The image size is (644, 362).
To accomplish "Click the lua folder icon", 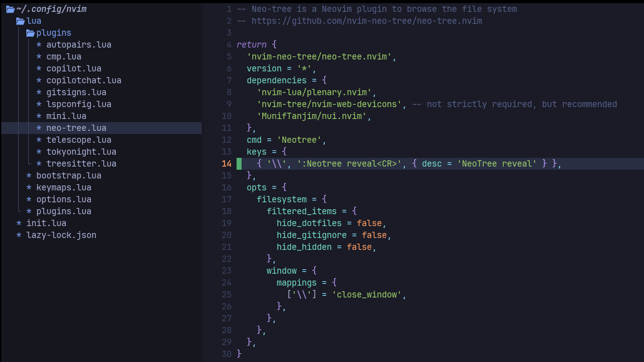I will (x=20, y=21).
